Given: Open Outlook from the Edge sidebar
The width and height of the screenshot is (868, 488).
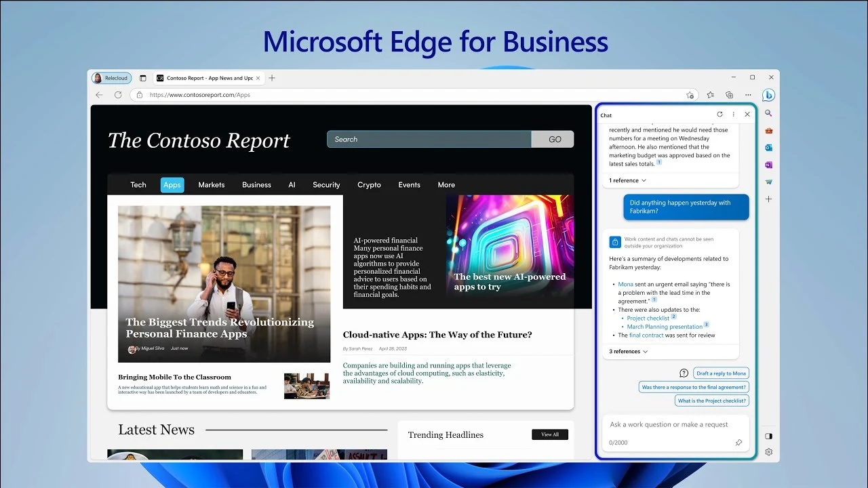Looking at the screenshot, I should coord(768,148).
